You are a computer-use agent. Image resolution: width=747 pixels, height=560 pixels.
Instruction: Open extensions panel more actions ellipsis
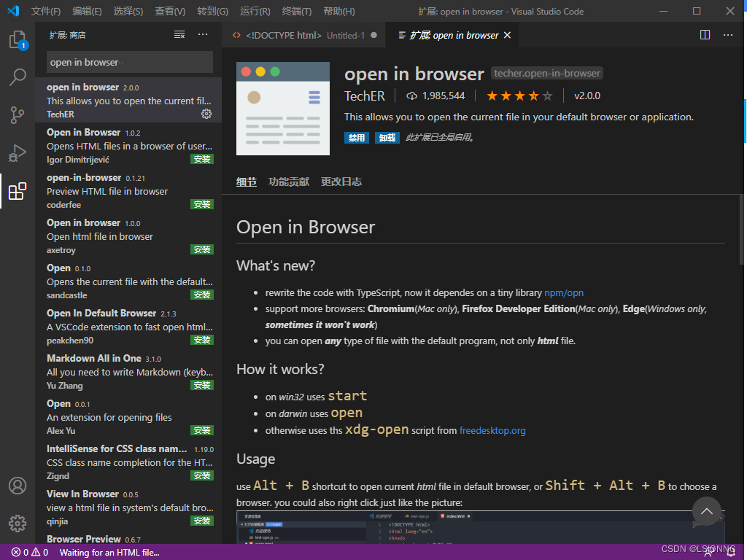203,34
